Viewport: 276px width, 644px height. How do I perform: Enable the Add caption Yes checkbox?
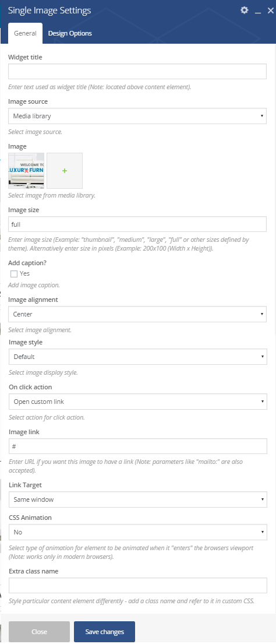(x=14, y=274)
